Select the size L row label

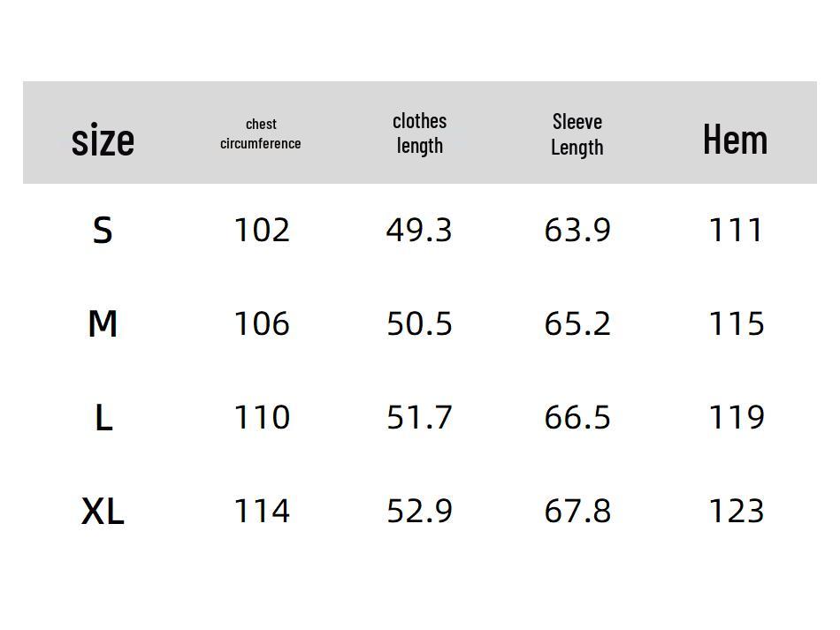pos(103,418)
